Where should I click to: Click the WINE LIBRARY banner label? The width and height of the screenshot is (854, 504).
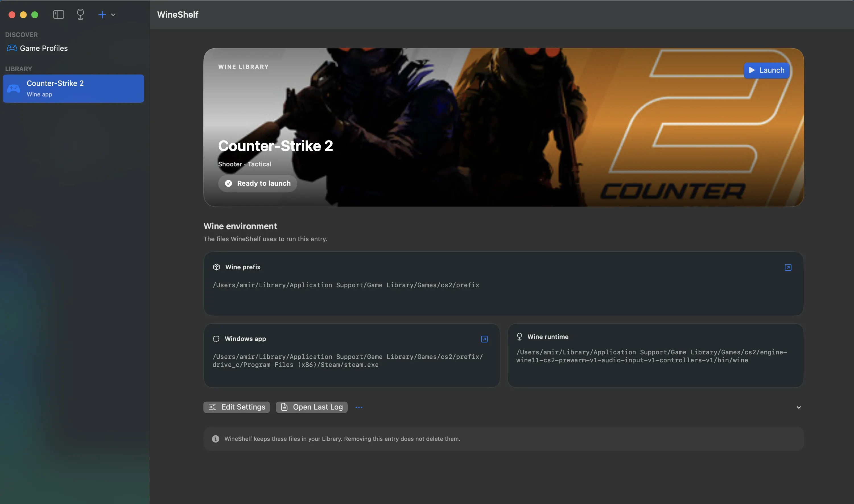point(243,67)
